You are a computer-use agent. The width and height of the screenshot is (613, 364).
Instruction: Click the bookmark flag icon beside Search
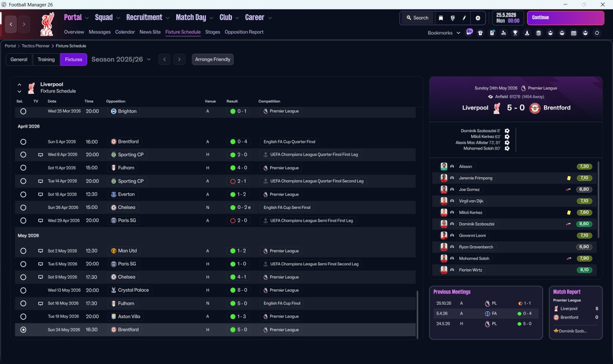441,18
